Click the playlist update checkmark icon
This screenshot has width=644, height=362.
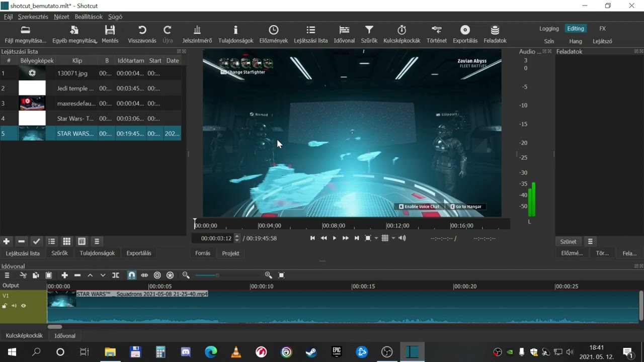click(x=36, y=241)
